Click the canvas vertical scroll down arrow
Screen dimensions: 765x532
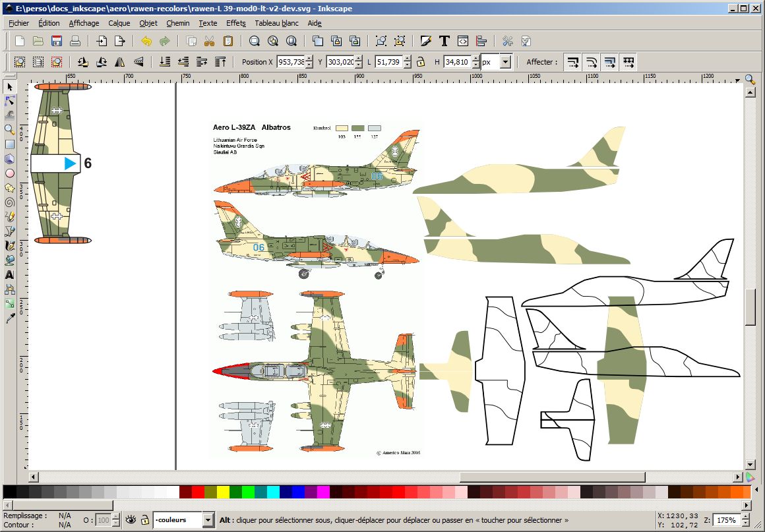(750, 465)
